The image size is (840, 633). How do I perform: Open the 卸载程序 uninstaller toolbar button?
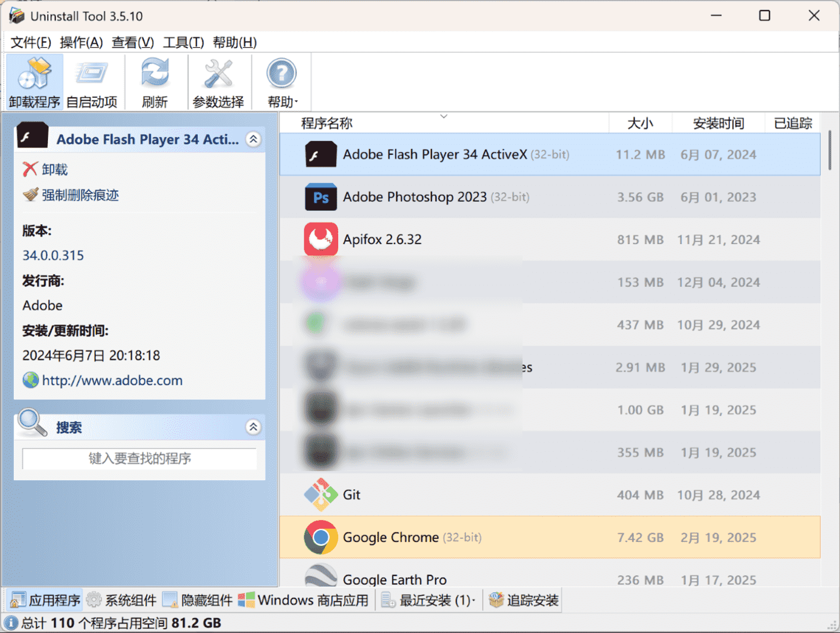35,82
